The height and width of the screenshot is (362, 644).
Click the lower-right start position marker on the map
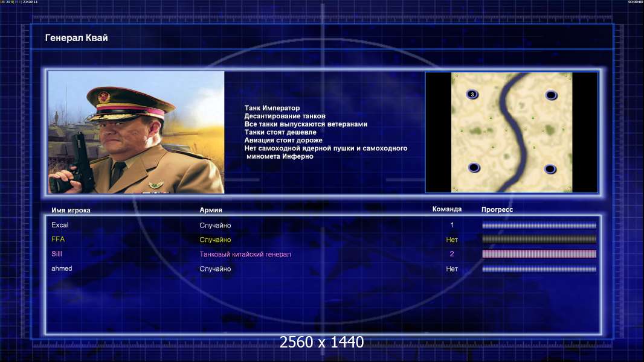(x=550, y=169)
